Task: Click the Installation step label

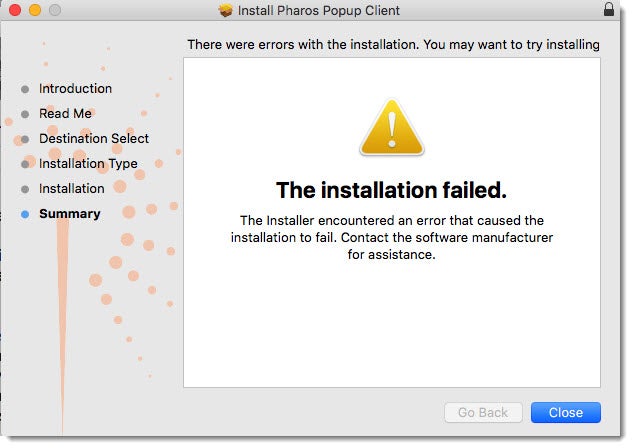Action: pos(71,189)
